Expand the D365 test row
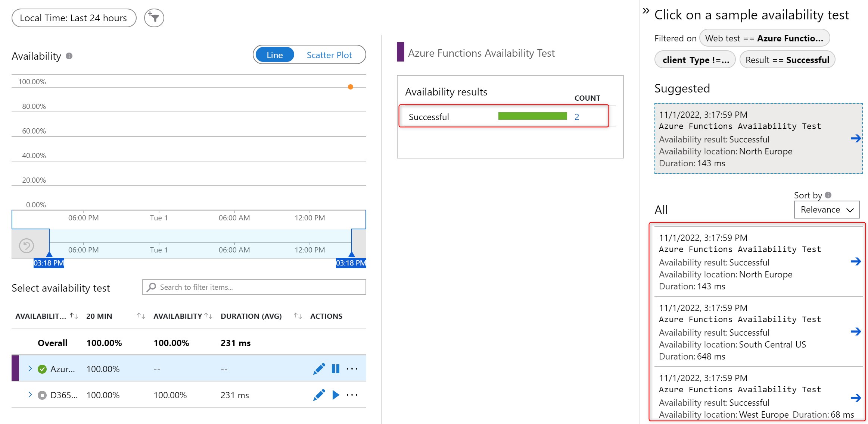The width and height of the screenshot is (868, 424). pos(30,395)
